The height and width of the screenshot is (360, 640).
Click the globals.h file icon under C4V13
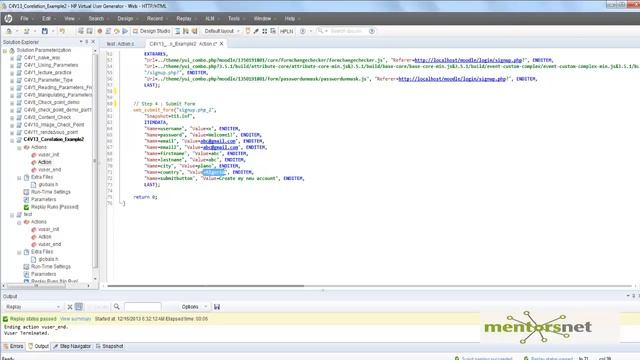pos(34,184)
